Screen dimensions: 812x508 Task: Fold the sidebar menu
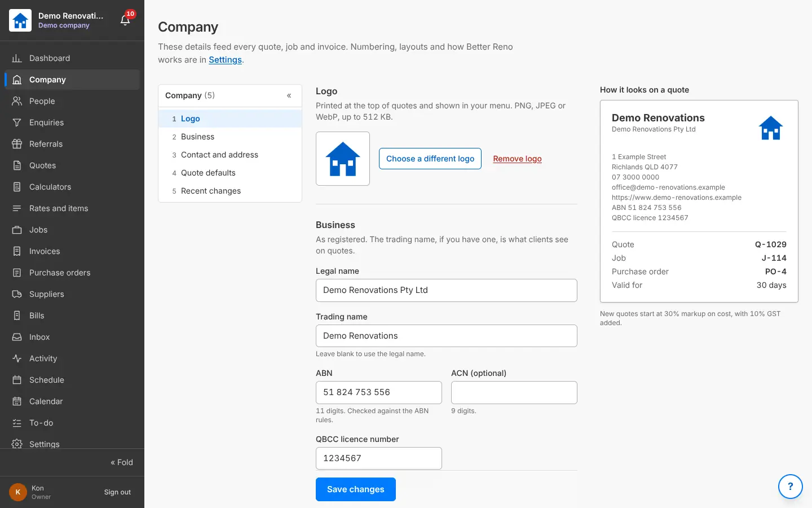[x=122, y=462]
